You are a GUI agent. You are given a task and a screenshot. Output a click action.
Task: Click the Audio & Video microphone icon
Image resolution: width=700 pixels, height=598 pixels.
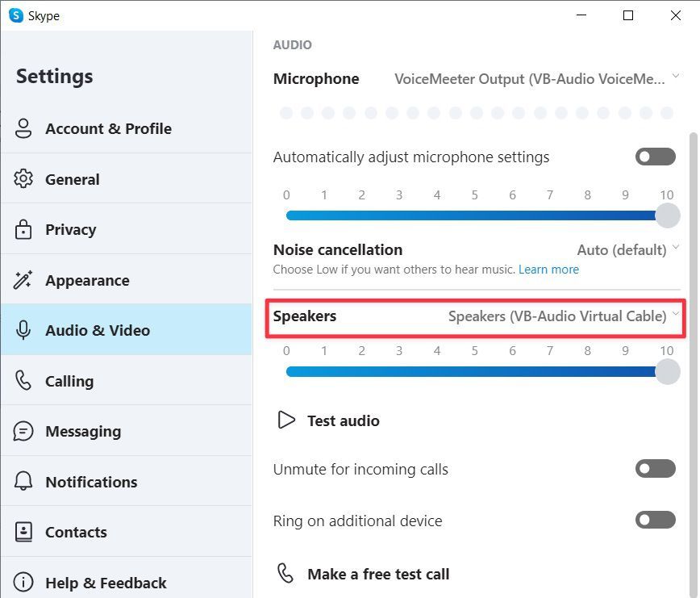pos(23,330)
